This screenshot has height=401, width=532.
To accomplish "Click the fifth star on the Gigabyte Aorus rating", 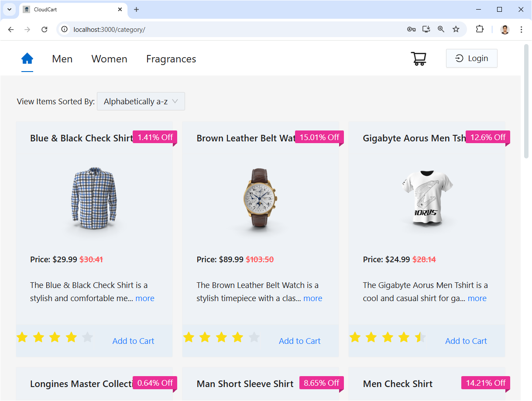I will (419, 337).
